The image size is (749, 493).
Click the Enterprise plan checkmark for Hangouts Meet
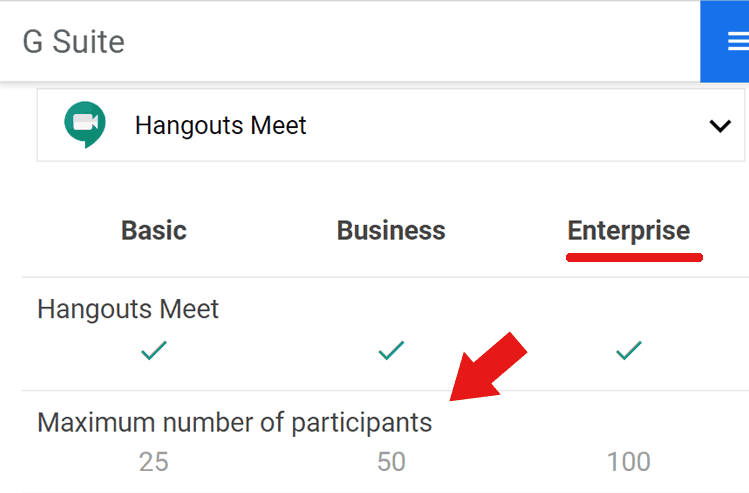pos(629,350)
